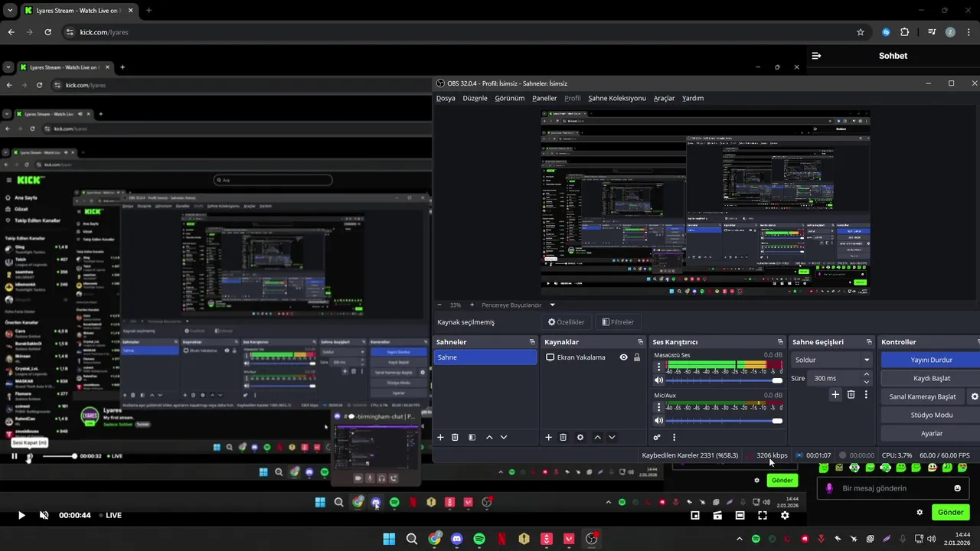Open the Düzenle menu in OBS

click(x=475, y=98)
